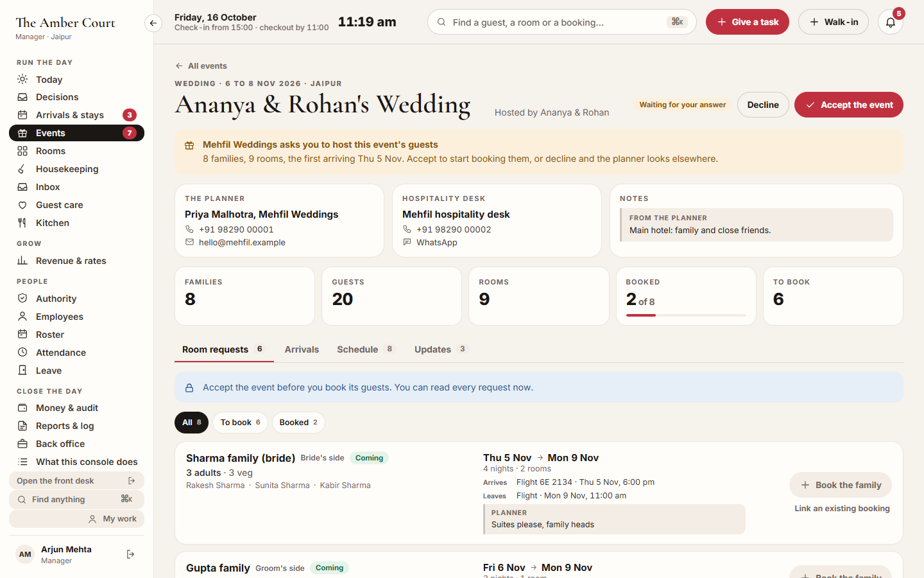The height and width of the screenshot is (578, 924).
Task: Go to Guest care
Action: pos(76,205)
